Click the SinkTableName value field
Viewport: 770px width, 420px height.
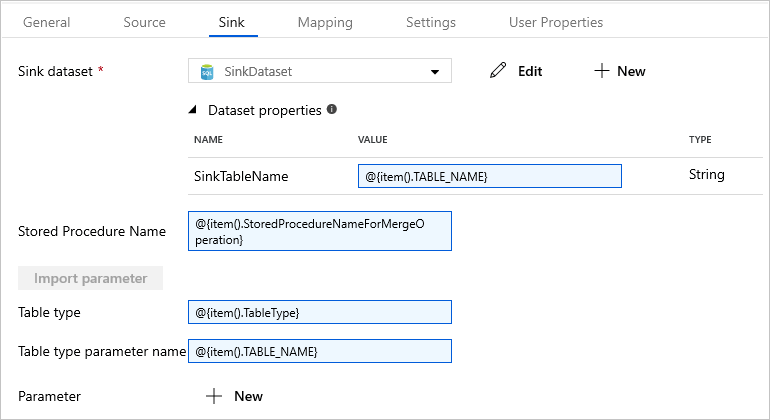coord(490,176)
